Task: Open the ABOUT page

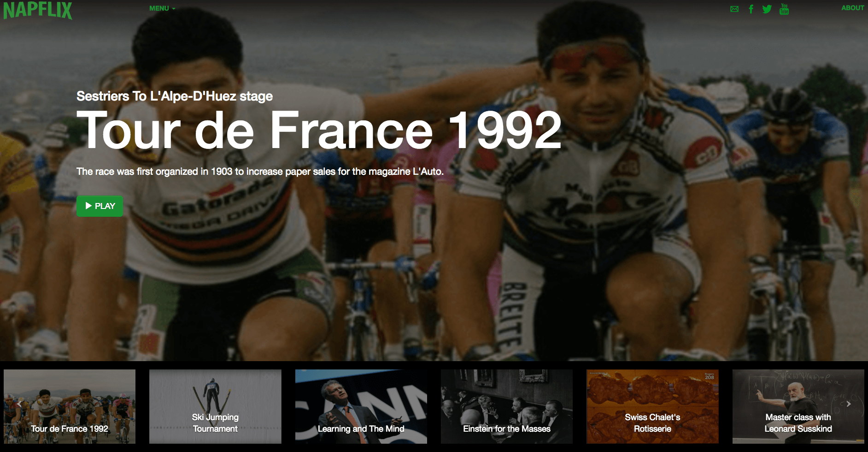Action: [853, 8]
